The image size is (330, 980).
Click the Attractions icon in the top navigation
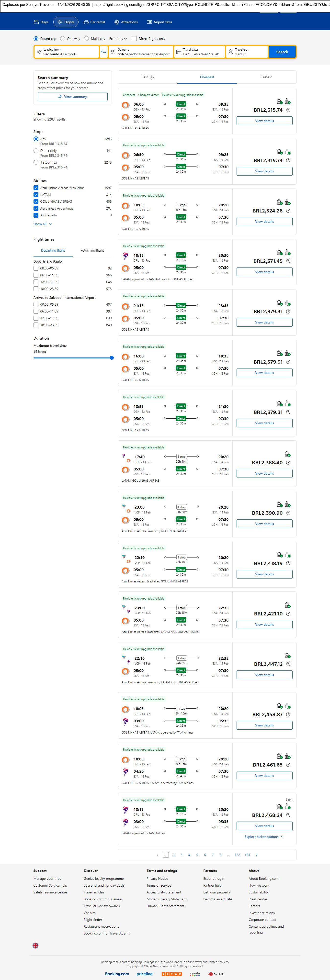click(116, 22)
